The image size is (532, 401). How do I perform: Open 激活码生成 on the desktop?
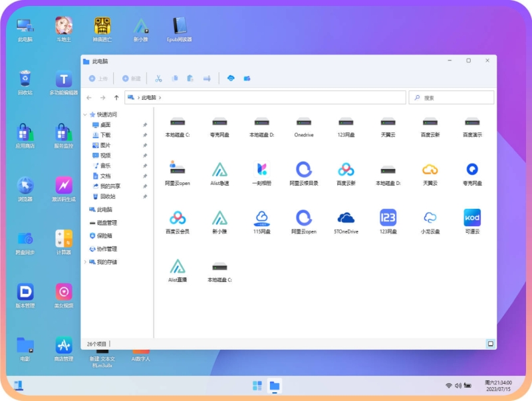pyautogui.click(x=64, y=190)
